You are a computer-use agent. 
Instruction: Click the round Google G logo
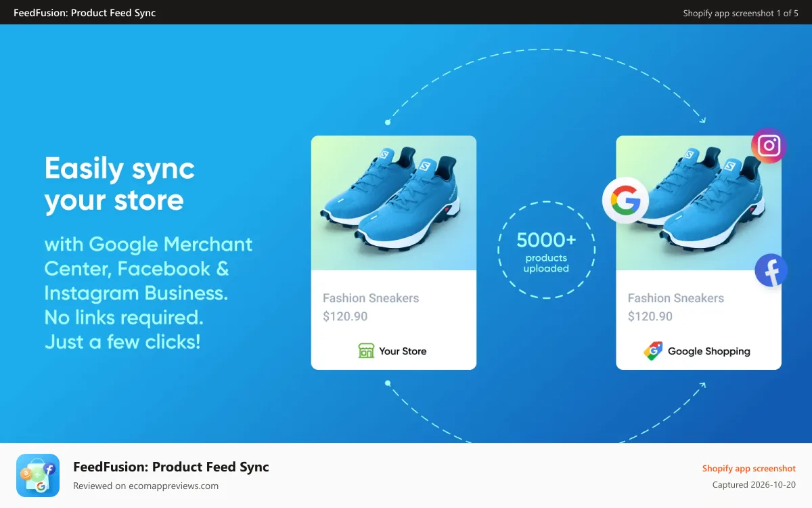(626, 200)
